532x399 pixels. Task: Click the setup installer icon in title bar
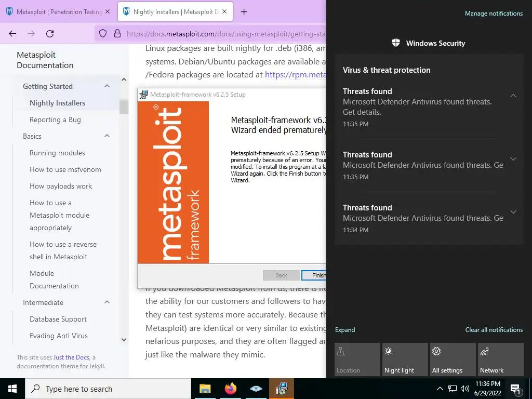click(x=143, y=95)
